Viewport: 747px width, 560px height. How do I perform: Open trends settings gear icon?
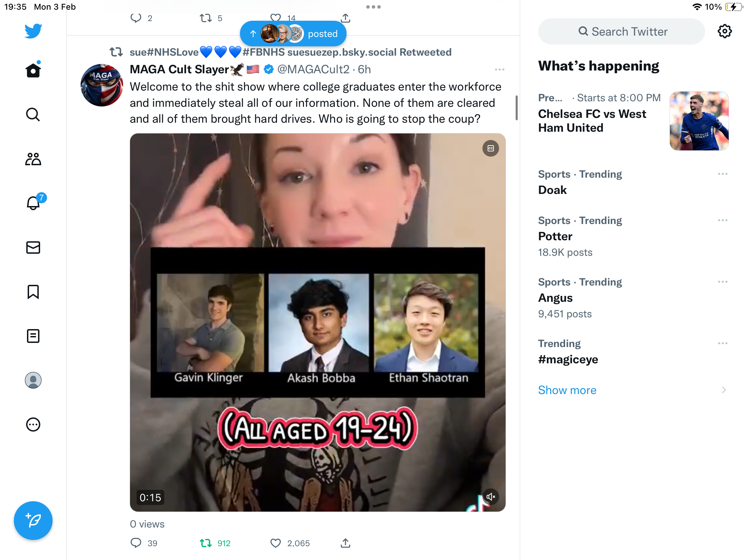click(725, 31)
